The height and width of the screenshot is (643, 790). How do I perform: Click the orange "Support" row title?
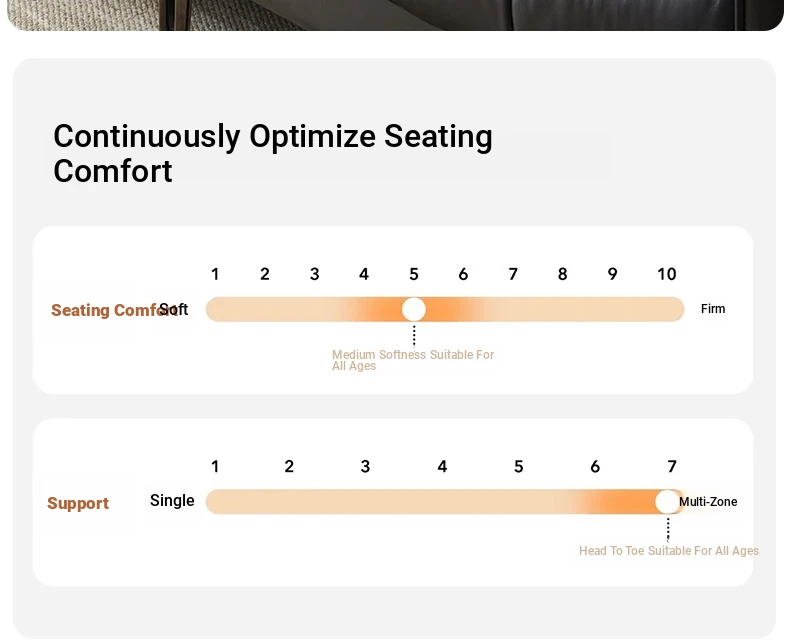point(78,504)
